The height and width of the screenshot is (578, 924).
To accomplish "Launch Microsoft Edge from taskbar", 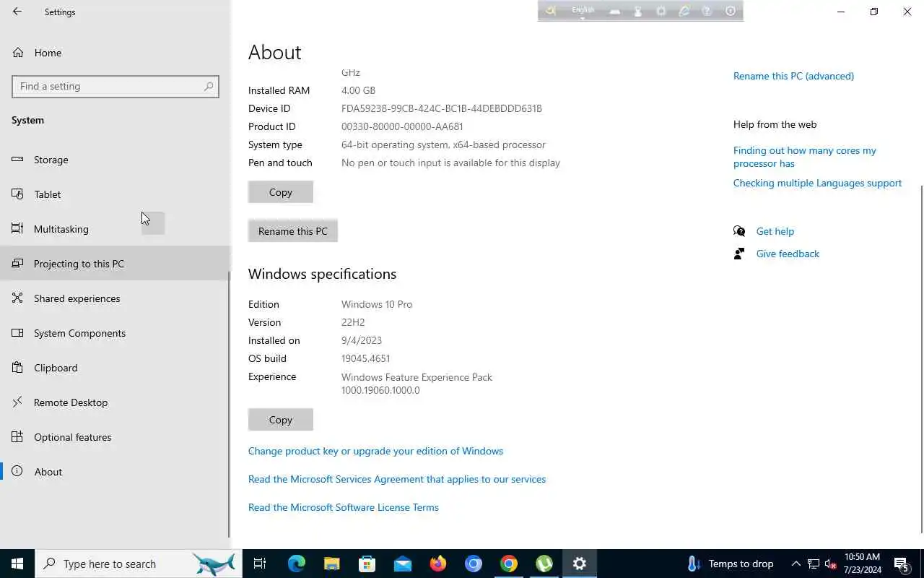I will click(x=296, y=564).
